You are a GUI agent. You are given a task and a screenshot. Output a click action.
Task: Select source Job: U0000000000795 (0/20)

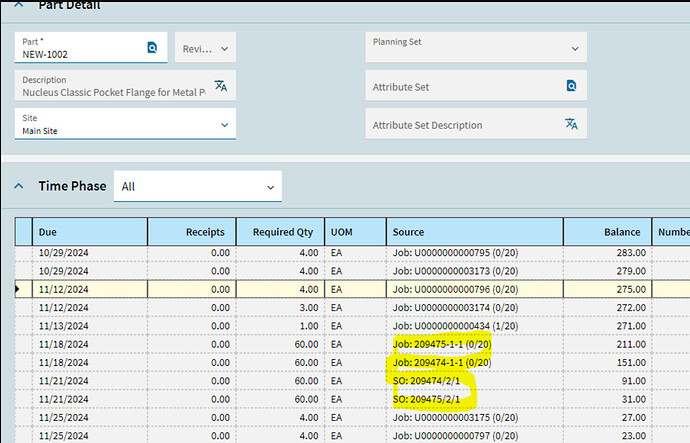coord(455,253)
